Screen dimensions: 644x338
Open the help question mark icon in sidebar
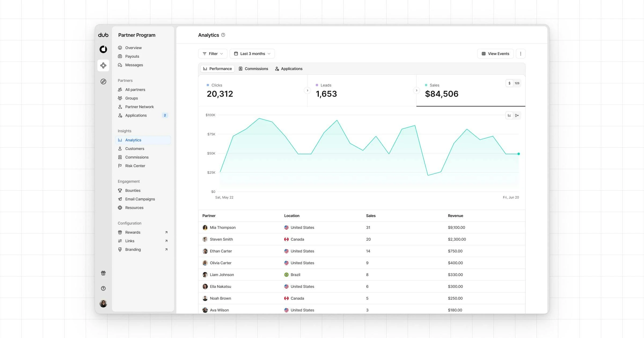[x=103, y=288]
